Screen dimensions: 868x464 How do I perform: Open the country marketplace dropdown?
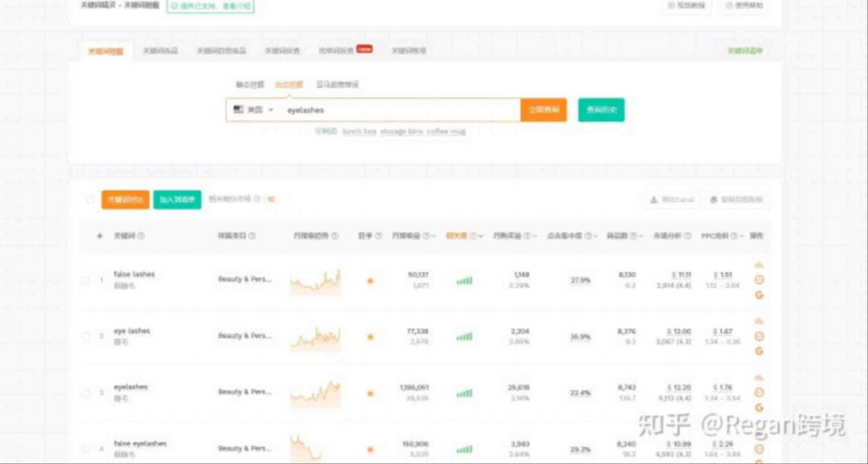pyautogui.click(x=254, y=110)
